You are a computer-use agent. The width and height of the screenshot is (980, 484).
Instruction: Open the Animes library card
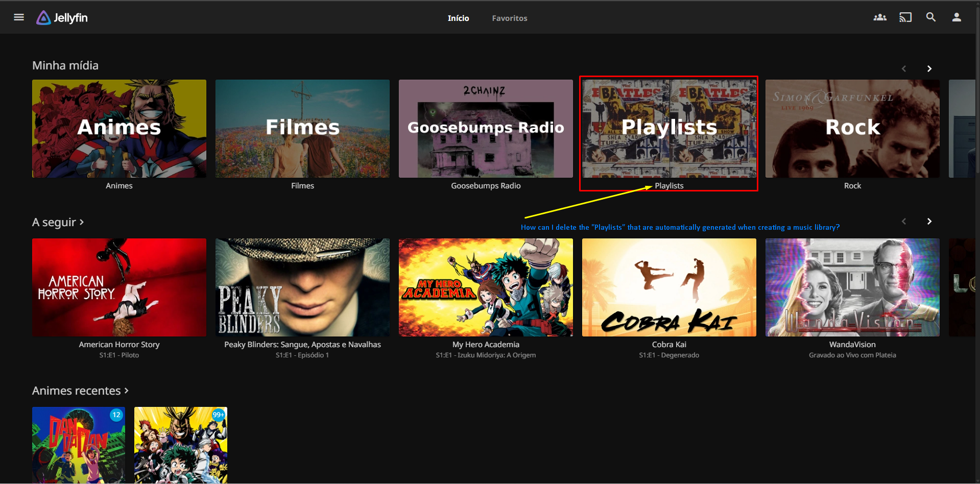point(119,129)
